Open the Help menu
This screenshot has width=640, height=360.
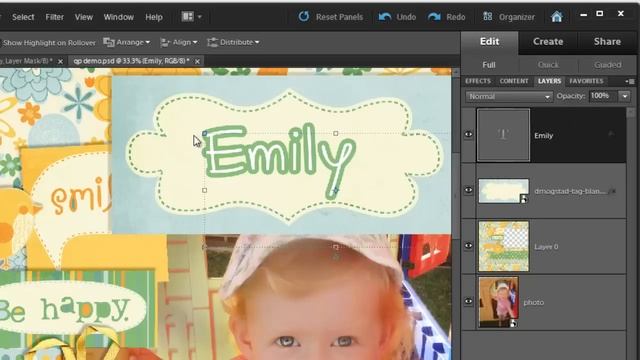pyautogui.click(x=153, y=17)
